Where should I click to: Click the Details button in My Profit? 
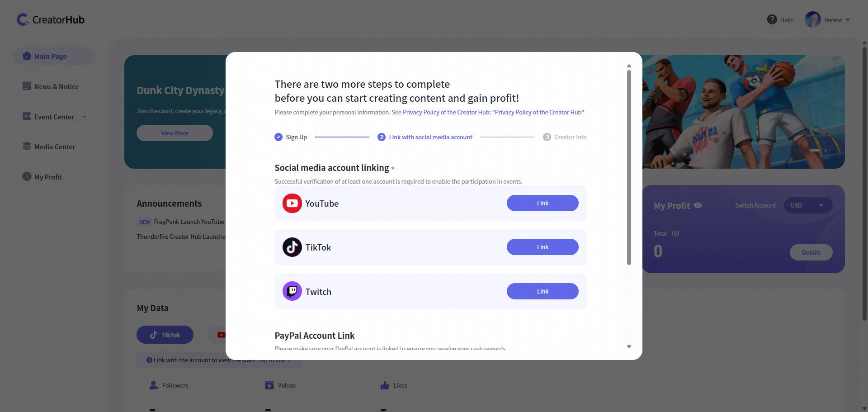pyautogui.click(x=811, y=252)
